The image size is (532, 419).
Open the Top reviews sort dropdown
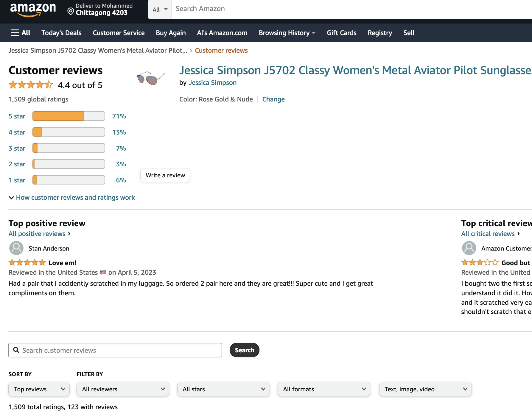(x=39, y=389)
